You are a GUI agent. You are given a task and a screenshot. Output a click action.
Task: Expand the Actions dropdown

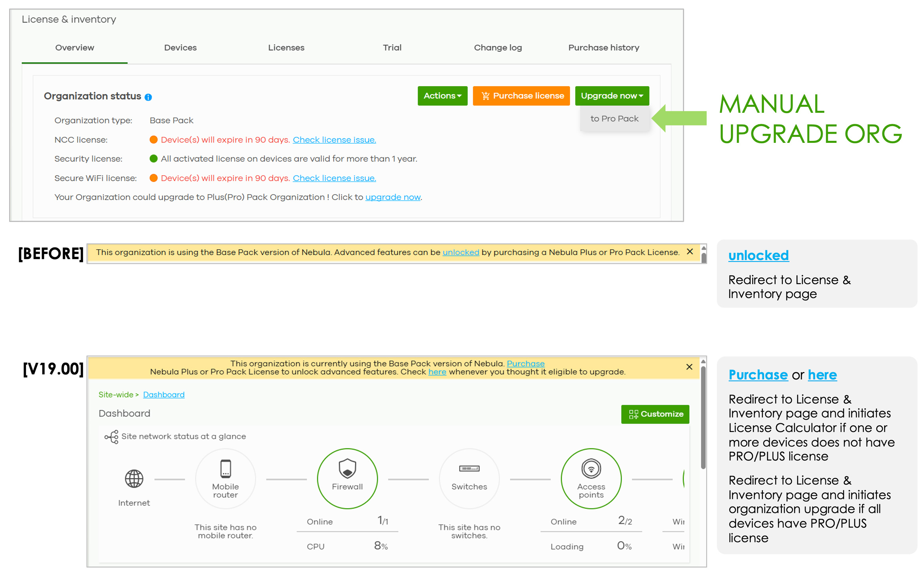click(442, 96)
